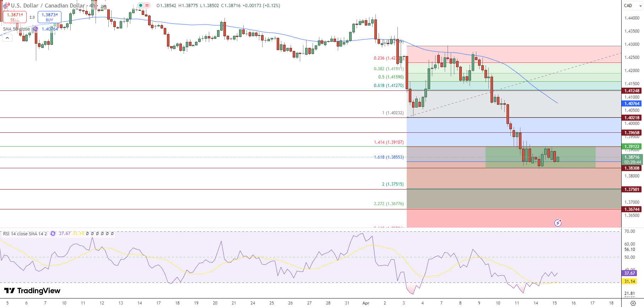Click the lightning bolt events icon
The height and width of the screenshot is (307, 644).
[x=558, y=223]
